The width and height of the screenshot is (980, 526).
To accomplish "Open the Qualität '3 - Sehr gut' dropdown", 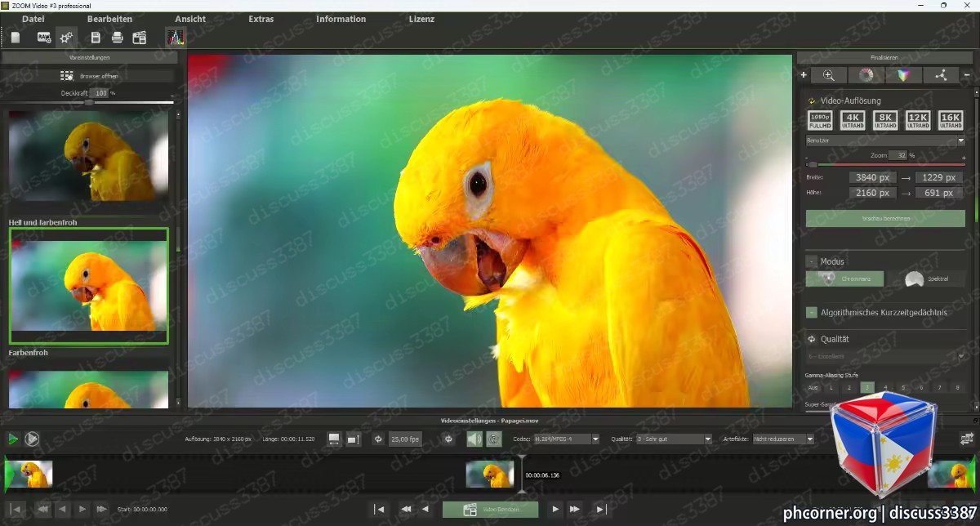I will click(674, 439).
